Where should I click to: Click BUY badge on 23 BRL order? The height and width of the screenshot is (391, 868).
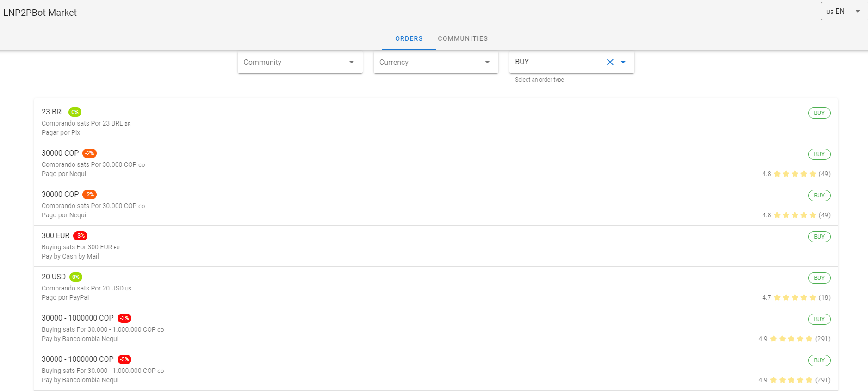pyautogui.click(x=819, y=113)
